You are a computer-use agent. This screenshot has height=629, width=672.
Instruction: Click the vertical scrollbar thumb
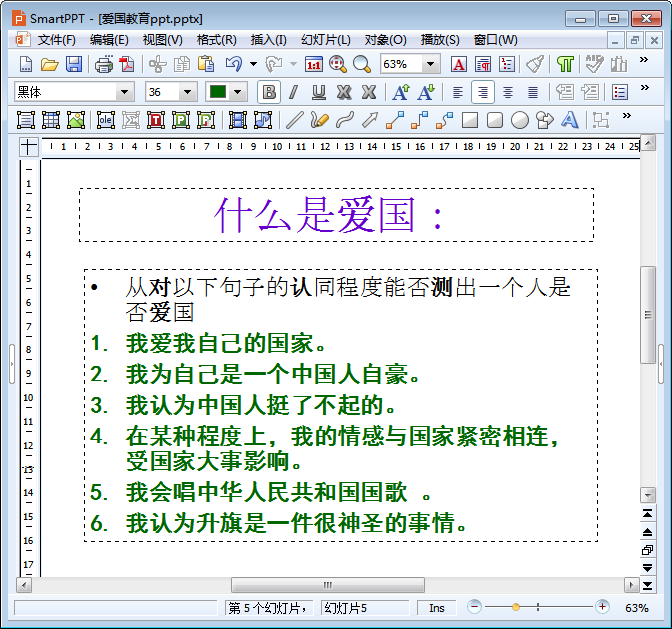648,315
